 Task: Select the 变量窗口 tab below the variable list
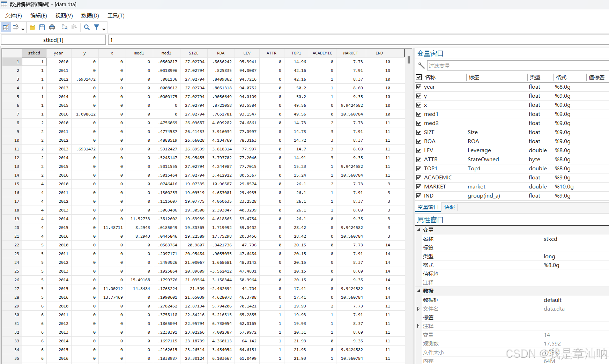tap(428, 207)
